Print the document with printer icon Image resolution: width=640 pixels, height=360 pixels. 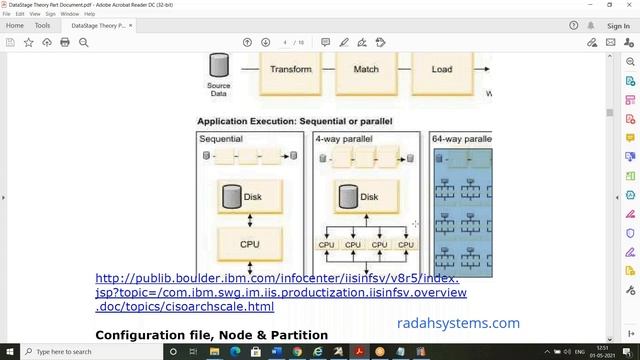[65, 42]
